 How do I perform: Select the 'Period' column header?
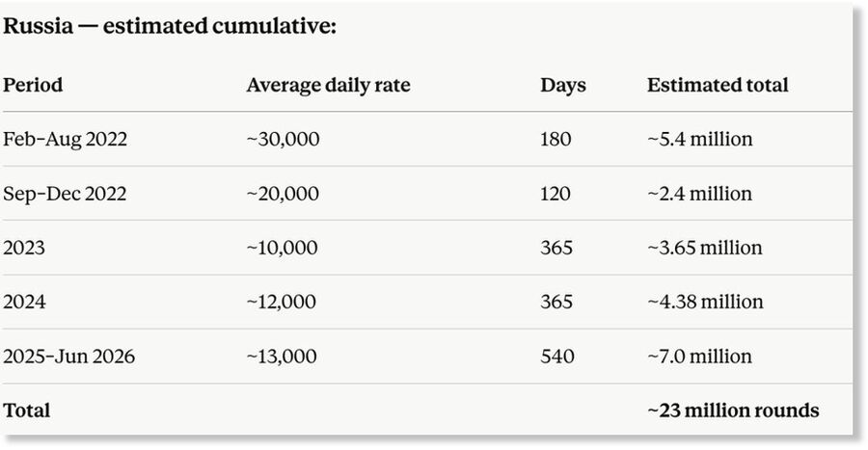(33, 85)
